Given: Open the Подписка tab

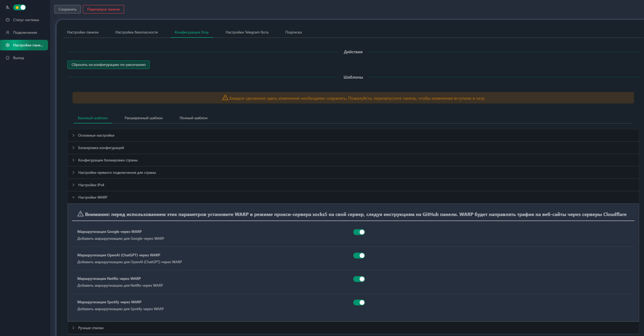Looking at the screenshot, I should point(294,32).
